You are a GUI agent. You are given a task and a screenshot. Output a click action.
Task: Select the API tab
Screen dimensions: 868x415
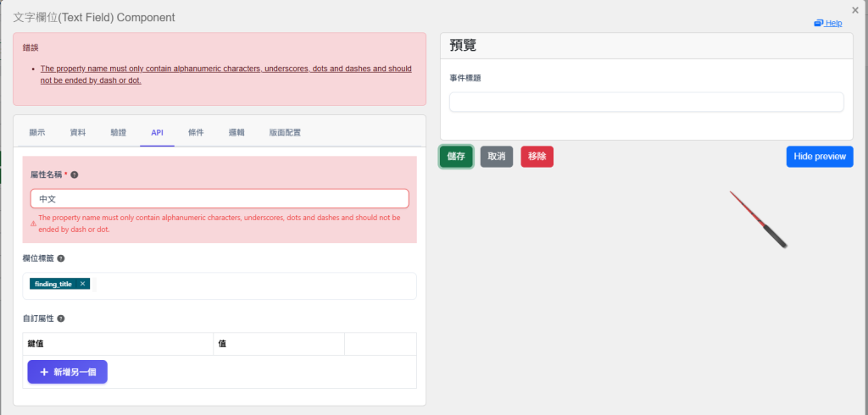click(x=157, y=133)
